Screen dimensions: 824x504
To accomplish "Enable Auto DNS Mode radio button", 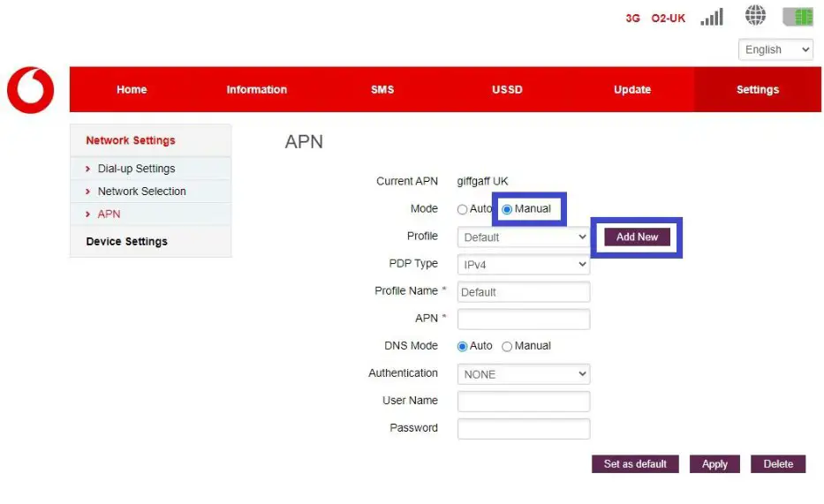I will point(462,347).
